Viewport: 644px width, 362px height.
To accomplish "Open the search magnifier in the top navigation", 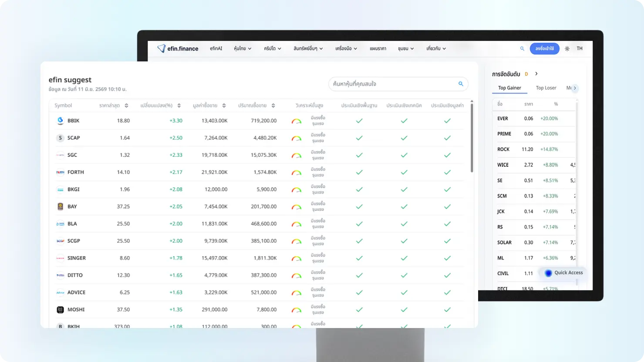I will [522, 48].
